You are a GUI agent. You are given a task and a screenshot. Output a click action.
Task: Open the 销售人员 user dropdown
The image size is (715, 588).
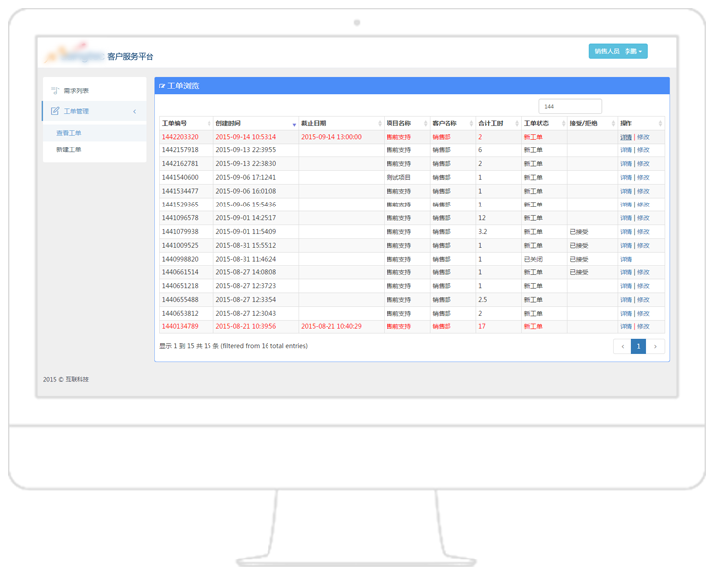618,51
